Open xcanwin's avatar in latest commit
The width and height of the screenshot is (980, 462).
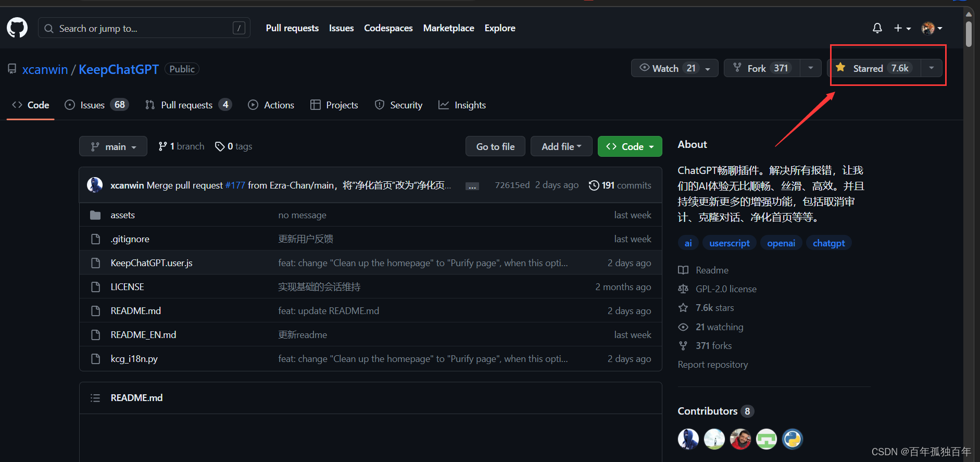[95, 185]
